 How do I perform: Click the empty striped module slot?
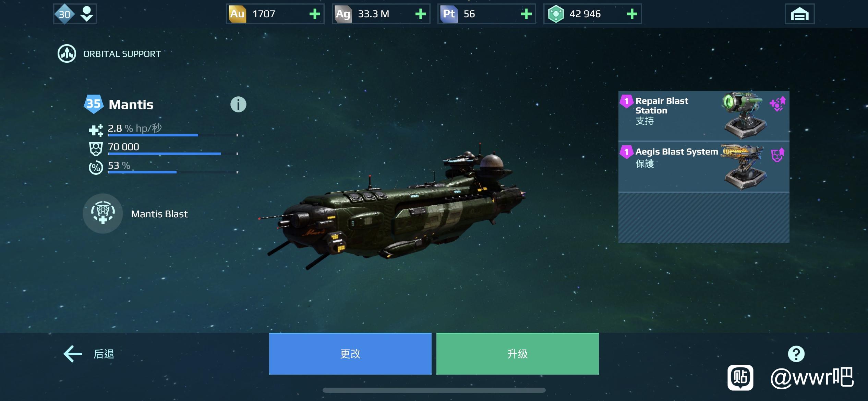point(704,218)
